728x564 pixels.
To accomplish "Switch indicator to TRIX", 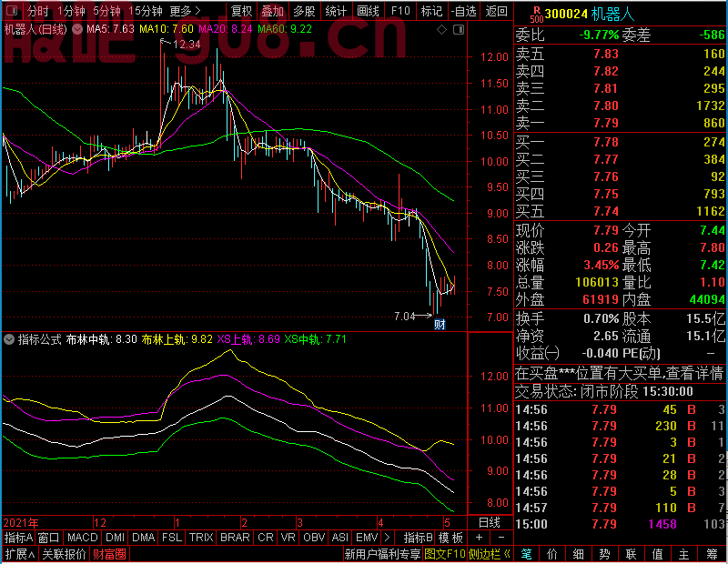I will pyautogui.click(x=201, y=538).
